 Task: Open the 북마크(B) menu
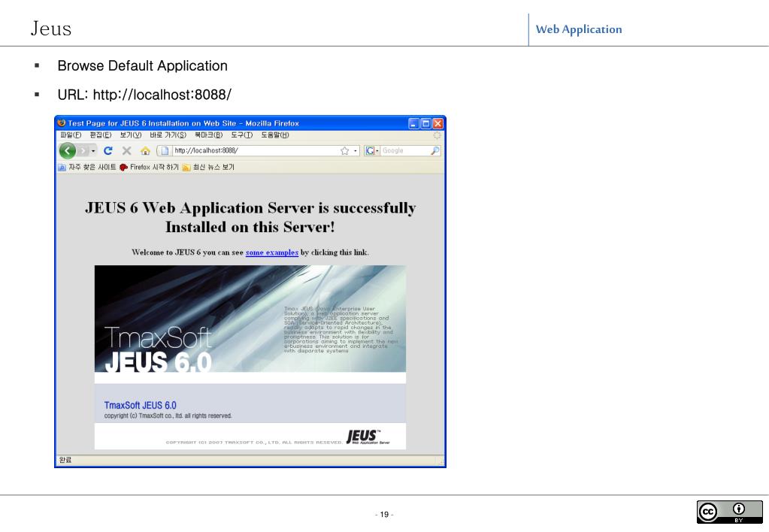[x=208, y=135]
